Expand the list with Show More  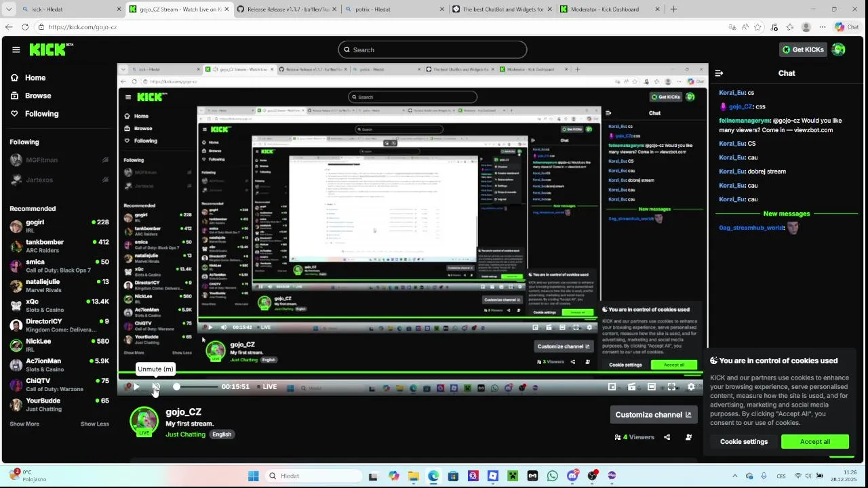[x=24, y=424]
